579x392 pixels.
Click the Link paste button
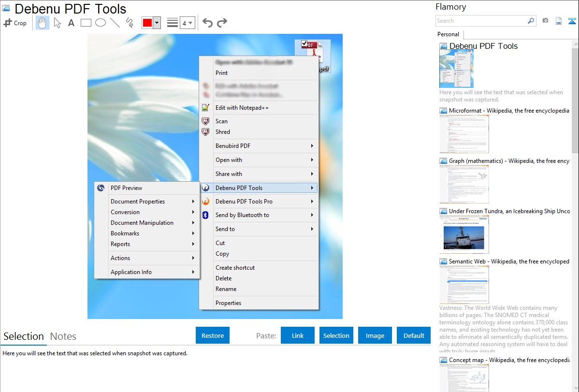coord(298,335)
